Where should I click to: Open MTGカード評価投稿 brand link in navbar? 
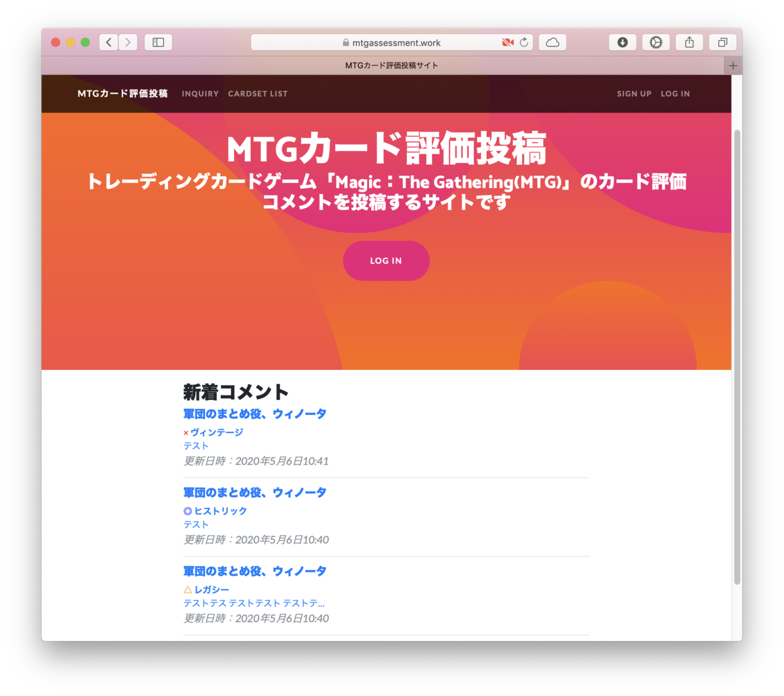pyautogui.click(x=123, y=93)
